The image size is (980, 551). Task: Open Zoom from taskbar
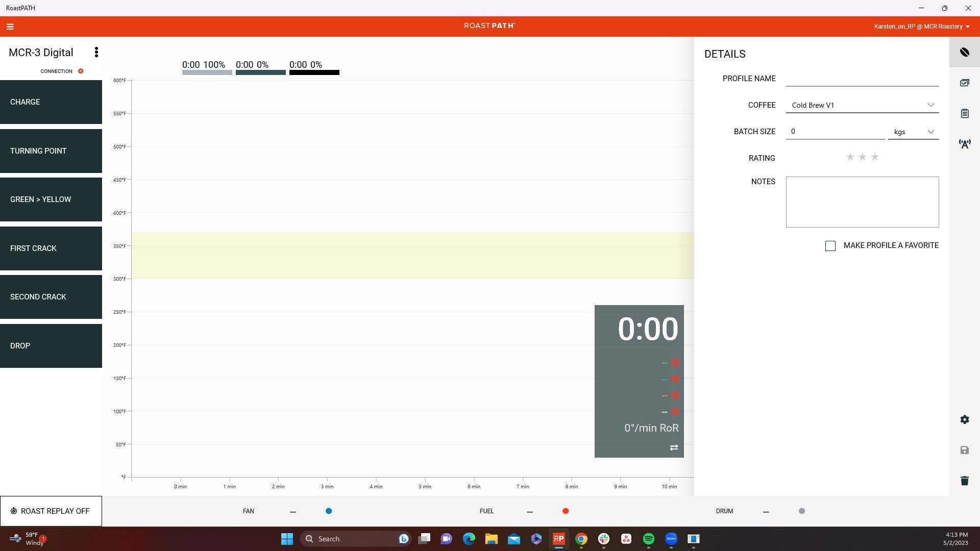pos(671,539)
